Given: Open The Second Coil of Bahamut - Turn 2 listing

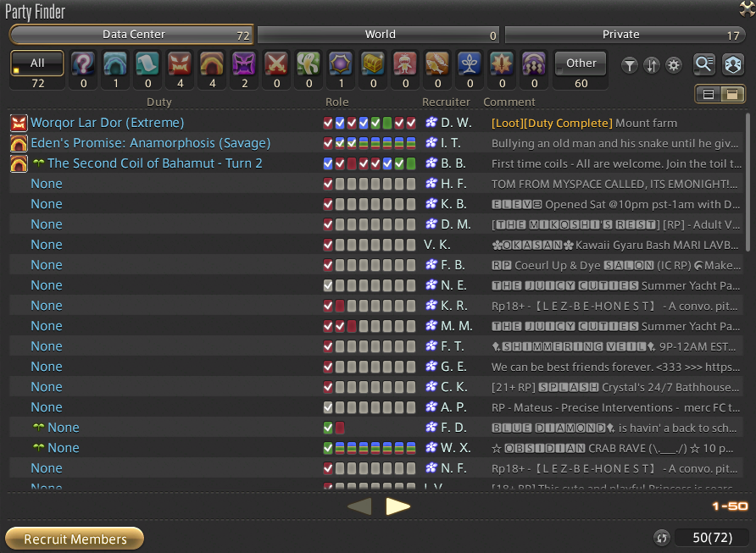Looking at the screenshot, I should tap(376, 163).
